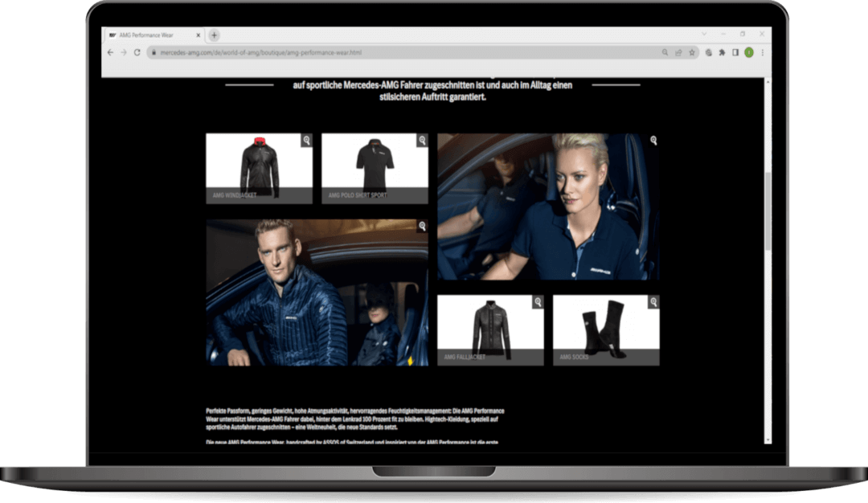Screen dimensions: 868x503
Task: Click the large photo of woman in navy polo
Action: 549,207
